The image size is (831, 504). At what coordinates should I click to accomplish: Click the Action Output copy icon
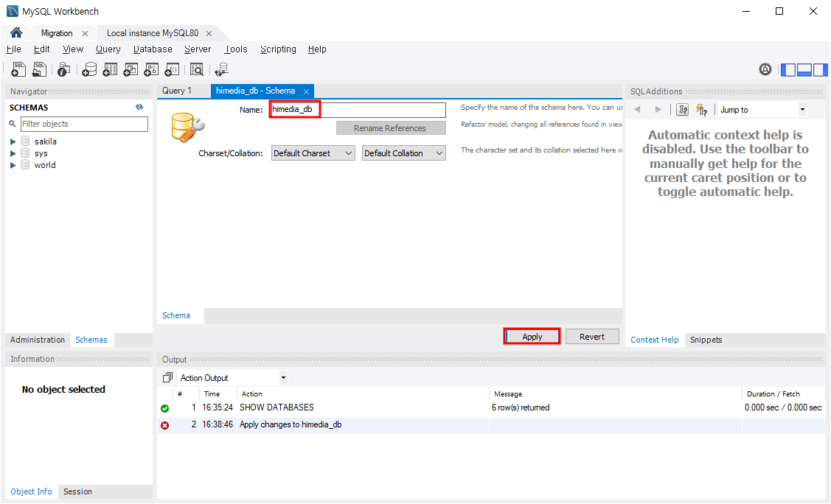167,377
